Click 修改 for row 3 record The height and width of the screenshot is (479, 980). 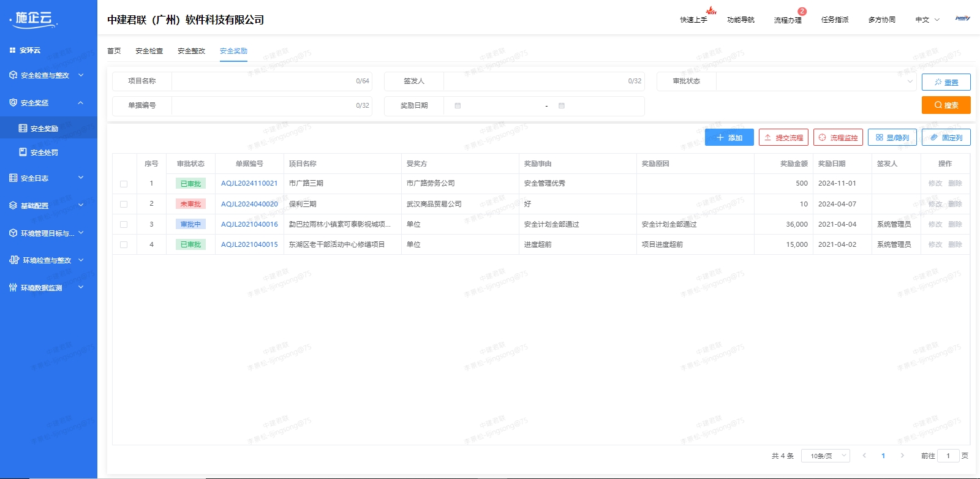coord(935,224)
